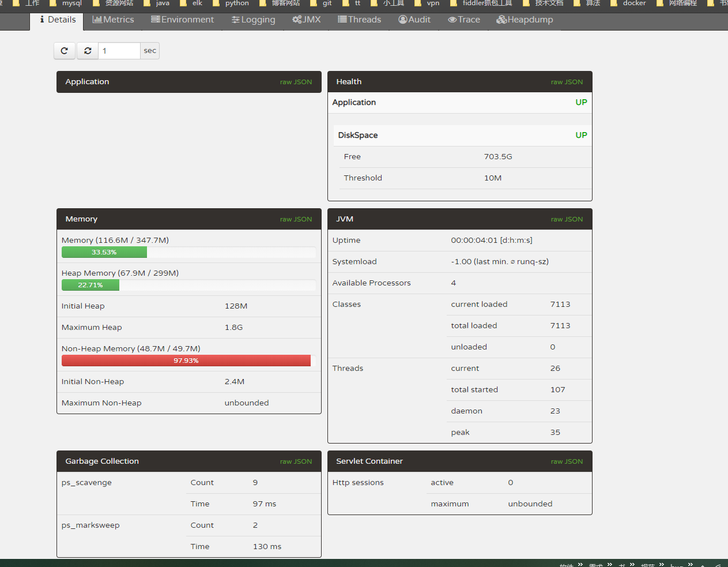Open the mysql bookmark folder
728x567 pixels.
66,3
